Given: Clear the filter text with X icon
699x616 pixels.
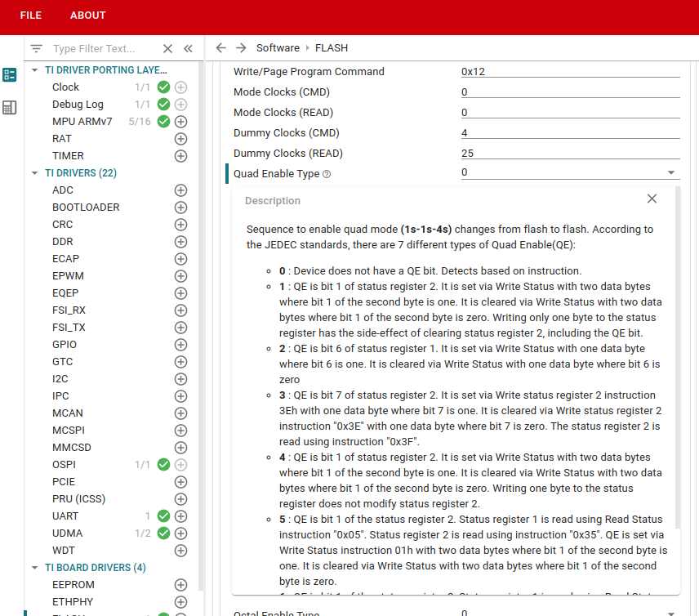Looking at the screenshot, I should click(167, 49).
